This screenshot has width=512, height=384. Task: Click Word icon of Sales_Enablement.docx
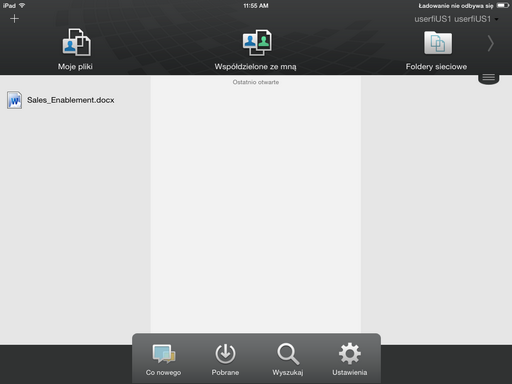point(14,100)
